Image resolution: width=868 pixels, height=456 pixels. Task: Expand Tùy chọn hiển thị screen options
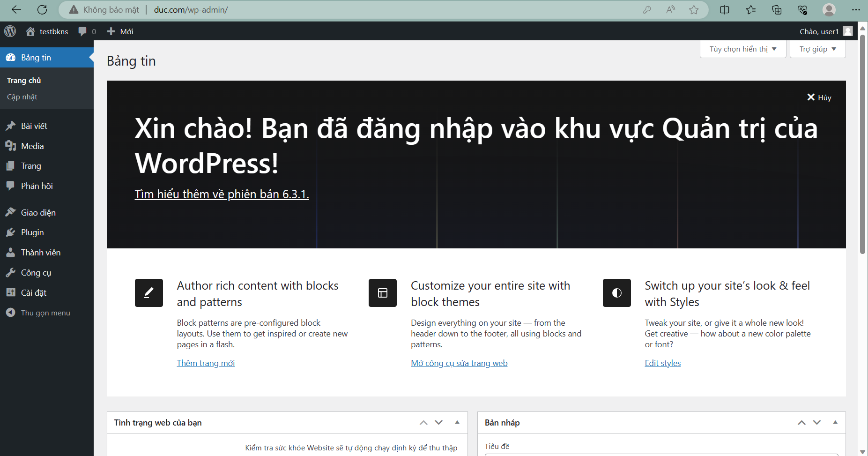[743, 49]
